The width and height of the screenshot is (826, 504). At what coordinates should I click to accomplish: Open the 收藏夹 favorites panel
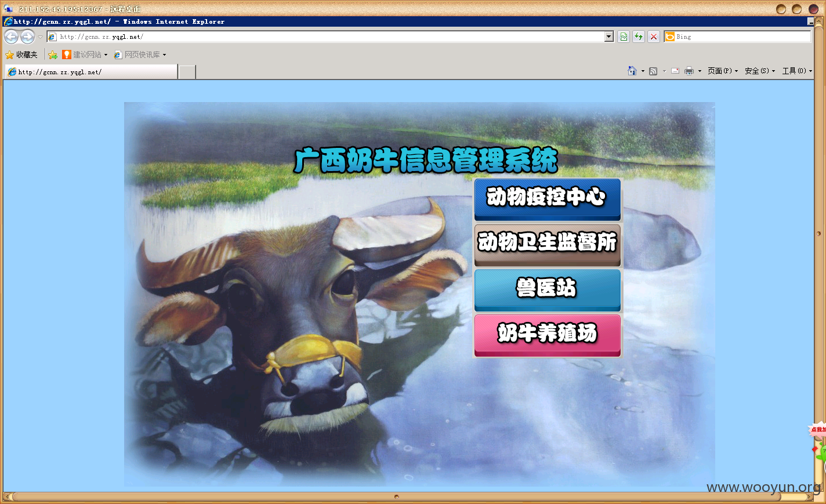coord(21,55)
